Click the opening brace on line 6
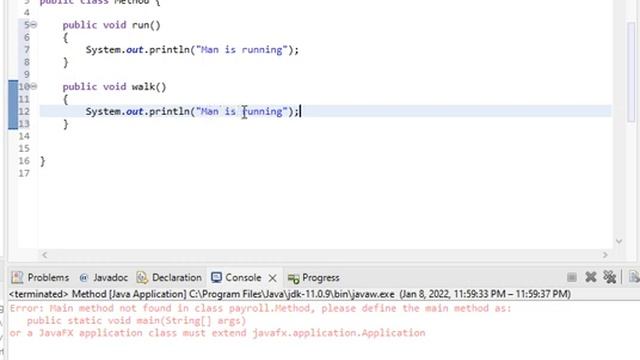 coord(65,38)
